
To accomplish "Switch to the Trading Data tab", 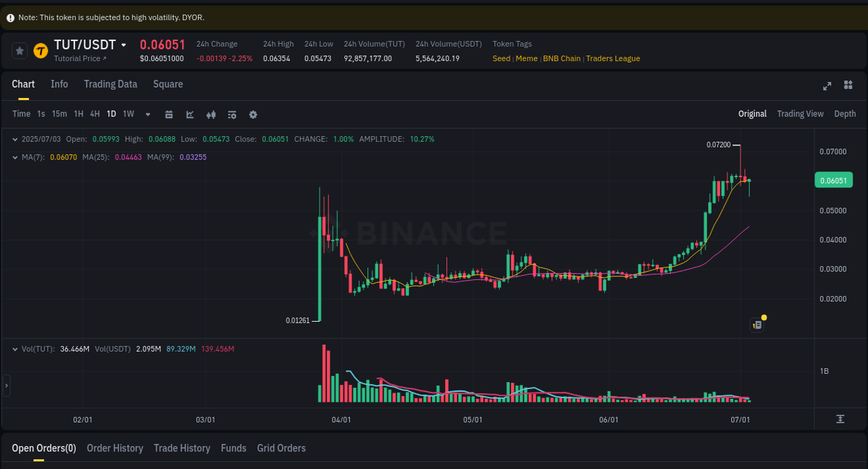I will click(x=110, y=84).
